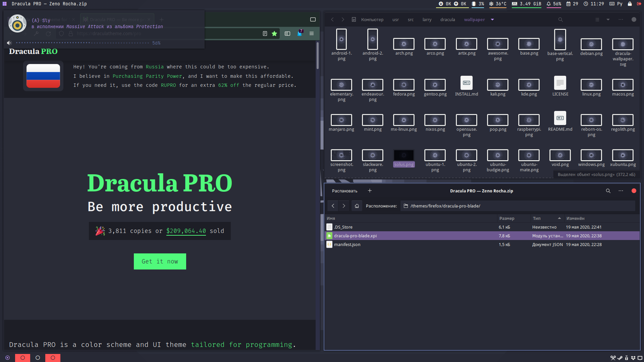Navigate to the dracula breadcrumb folder
Image resolution: width=644 pixels, height=362 pixels.
(x=447, y=20)
